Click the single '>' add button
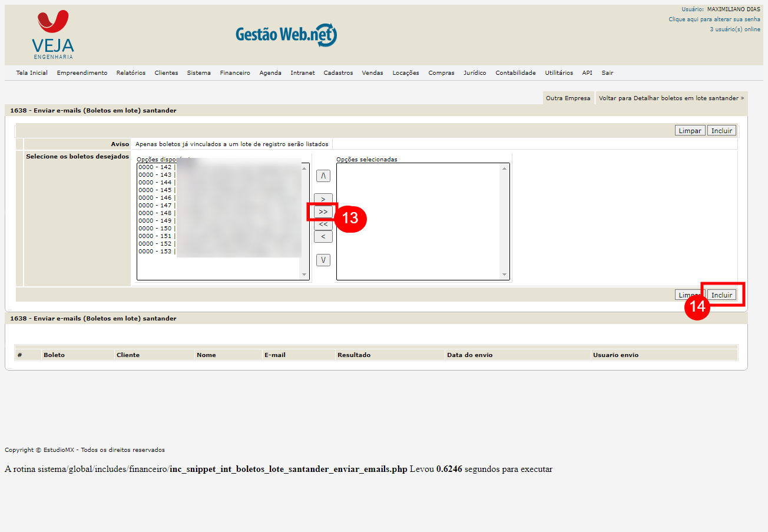This screenshot has height=532, width=768. point(323,199)
